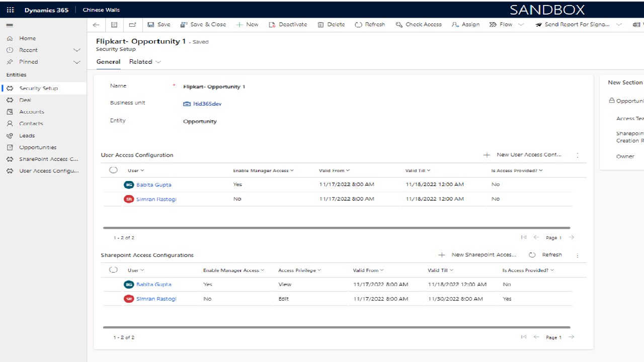The image size is (644, 362).
Task: Click New User Access Configuration button
Action: 522,155
